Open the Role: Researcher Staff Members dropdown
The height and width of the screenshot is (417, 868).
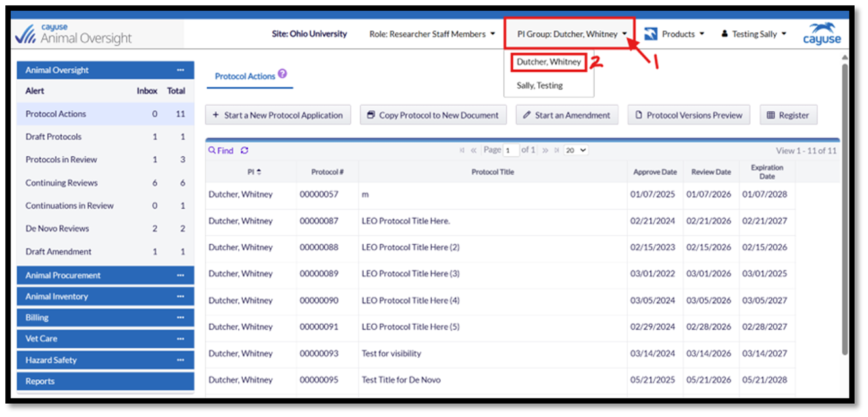pyautogui.click(x=432, y=34)
